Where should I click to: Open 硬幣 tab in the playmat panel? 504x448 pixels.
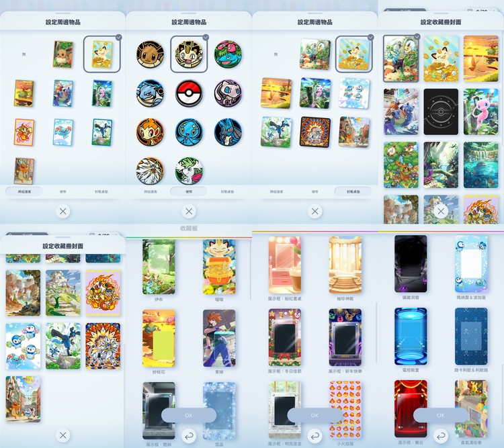(x=315, y=191)
